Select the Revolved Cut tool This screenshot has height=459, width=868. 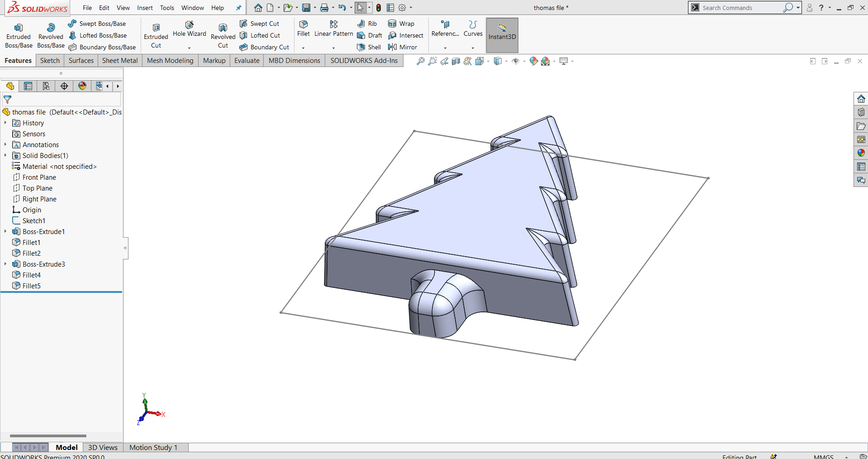pyautogui.click(x=223, y=35)
